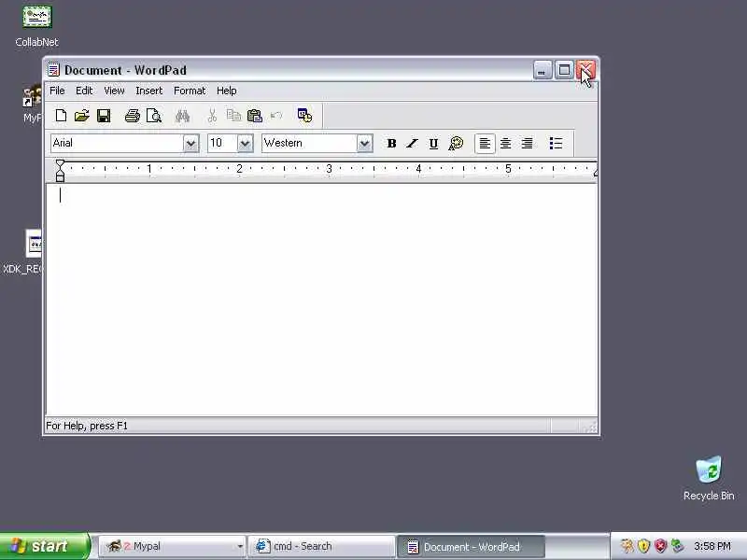747x560 pixels.
Task: Save the document with the floppy icon
Action: (x=104, y=116)
